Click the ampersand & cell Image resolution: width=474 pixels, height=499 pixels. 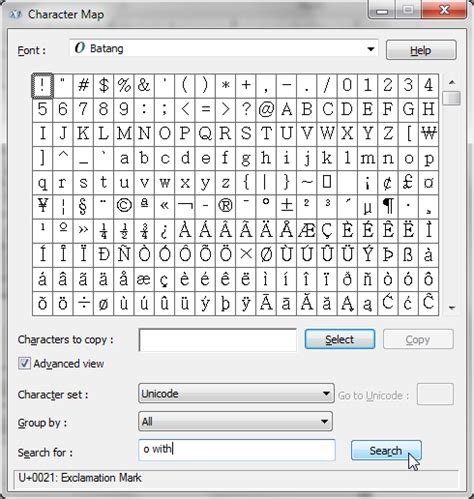tap(144, 85)
